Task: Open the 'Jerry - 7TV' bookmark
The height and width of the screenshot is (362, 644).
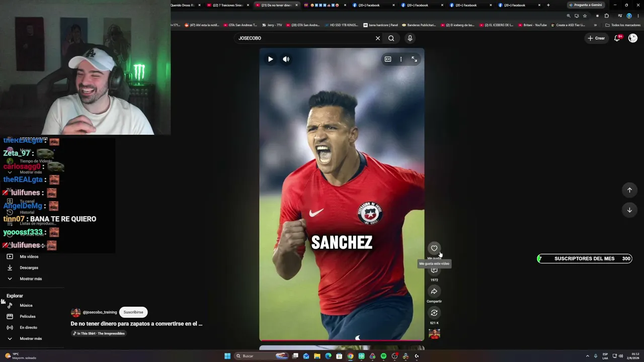Action: [272, 25]
